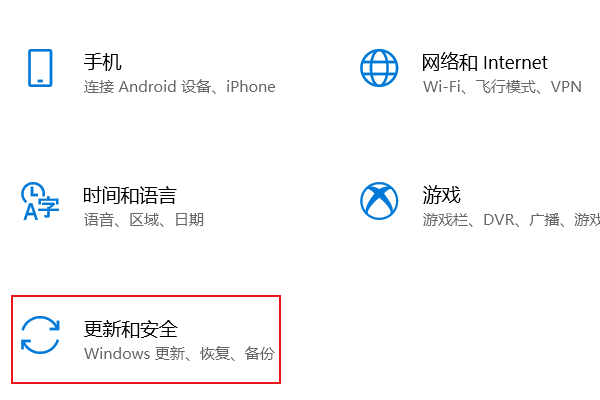The height and width of the screenshot is (400, 600).
Task: Click the 游戏栏、DVR、广播 description
Action: (491, 220)
